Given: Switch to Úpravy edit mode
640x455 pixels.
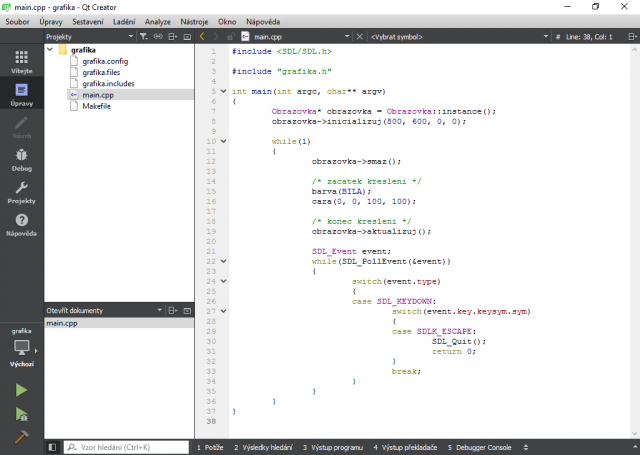Looking at the screenshot, I should point(21,95).
